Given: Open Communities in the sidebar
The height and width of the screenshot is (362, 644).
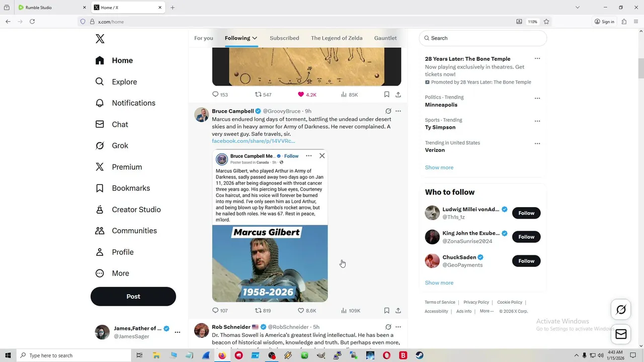Looking at the screenshot, I should point(126,231).
